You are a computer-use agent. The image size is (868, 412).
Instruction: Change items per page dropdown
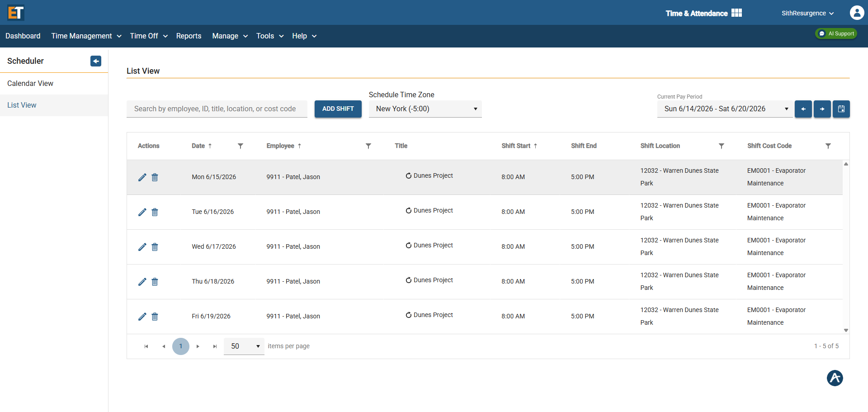pos(244,346)
